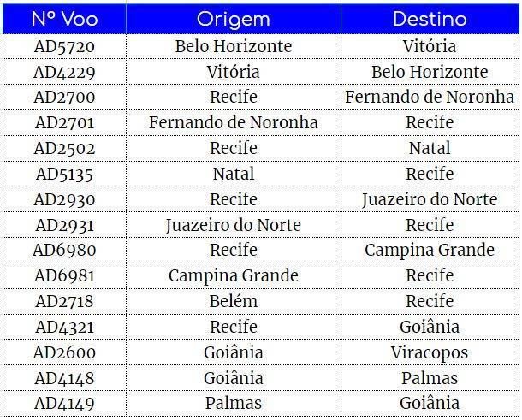The width and height of the screenshot is (522, 420).
Task: Click the Nº Voo column header
Action: click(64, 19)
